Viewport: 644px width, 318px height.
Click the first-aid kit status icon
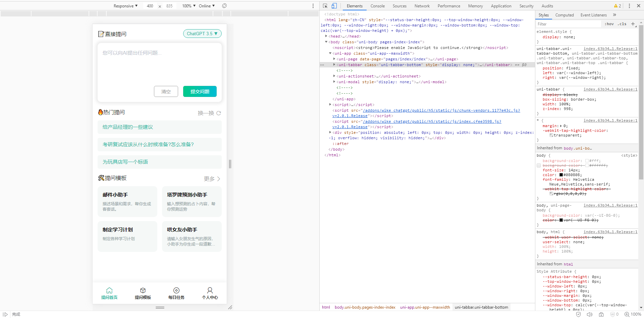(601, 314)
